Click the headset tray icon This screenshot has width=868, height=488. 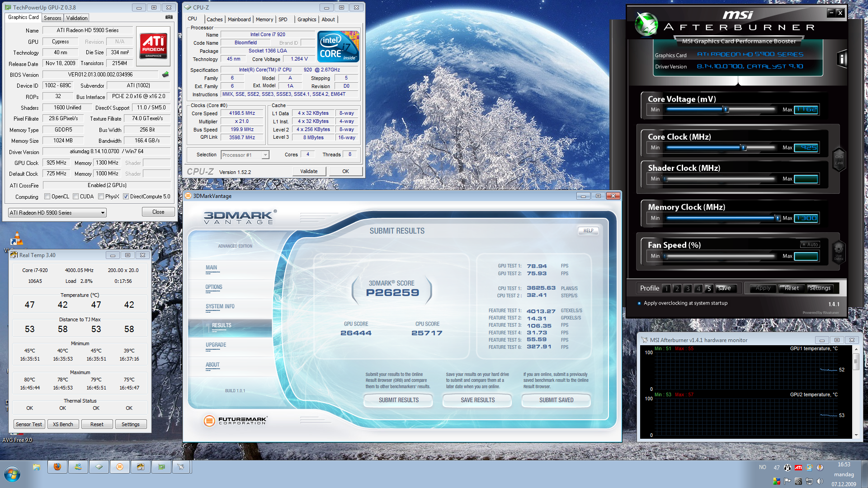788,468
